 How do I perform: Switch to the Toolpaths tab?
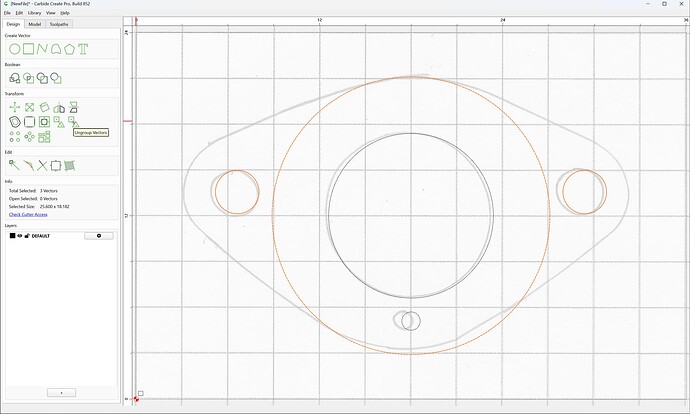(59, 24)
